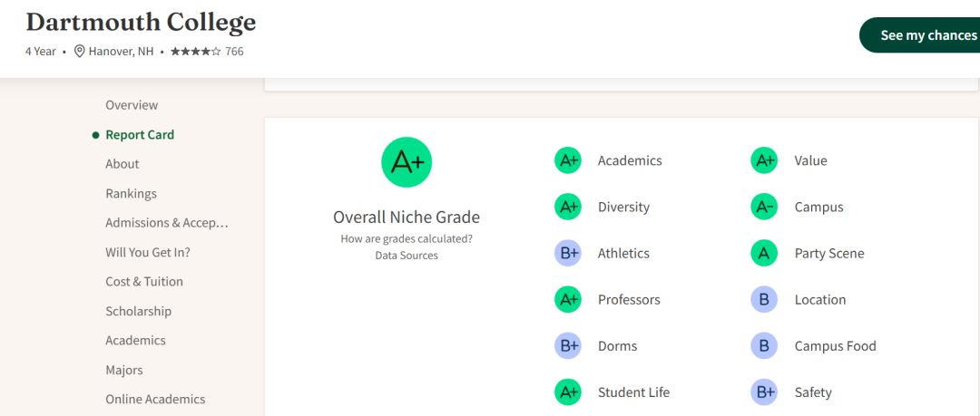Image resolution: width=980 pixels, height=416 pixels.
Task: Open the Professors grade category link
Action: coord(629,300)
